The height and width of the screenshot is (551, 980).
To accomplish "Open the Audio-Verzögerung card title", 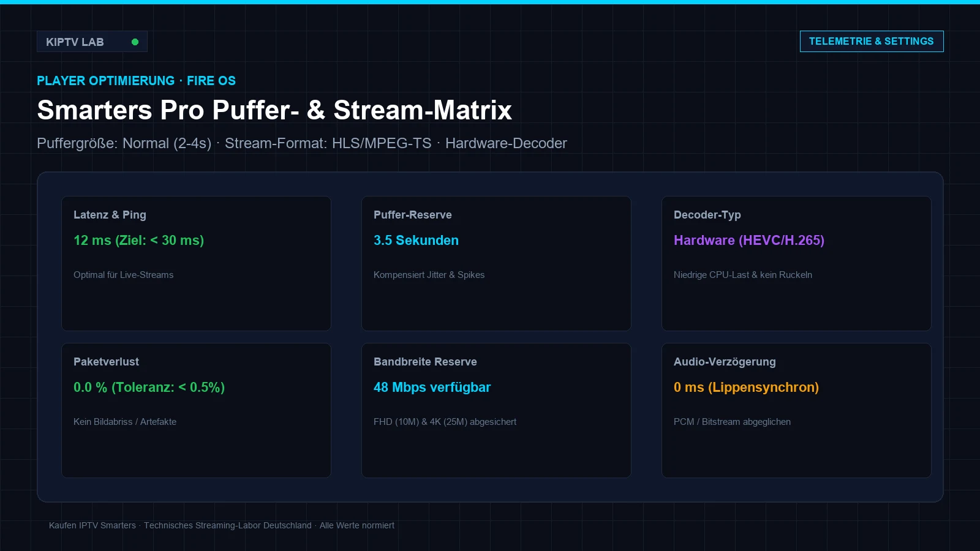I will pos(725,362).
